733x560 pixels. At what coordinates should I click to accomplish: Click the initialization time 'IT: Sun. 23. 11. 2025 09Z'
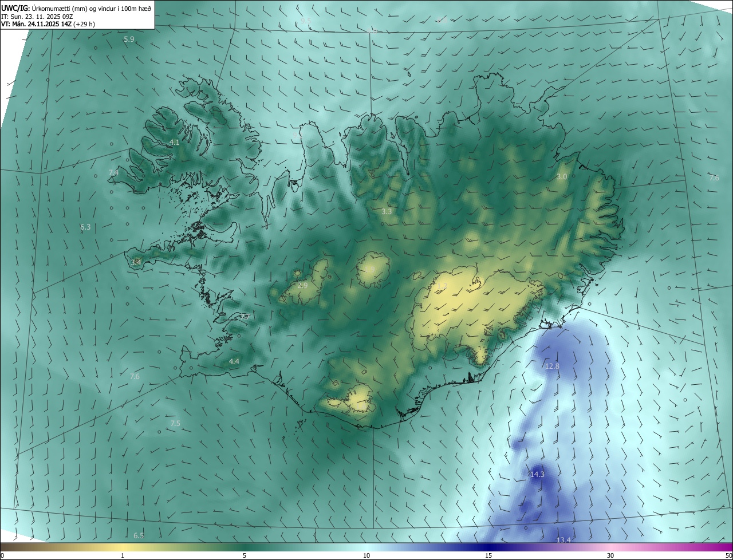tap(37, 17)
